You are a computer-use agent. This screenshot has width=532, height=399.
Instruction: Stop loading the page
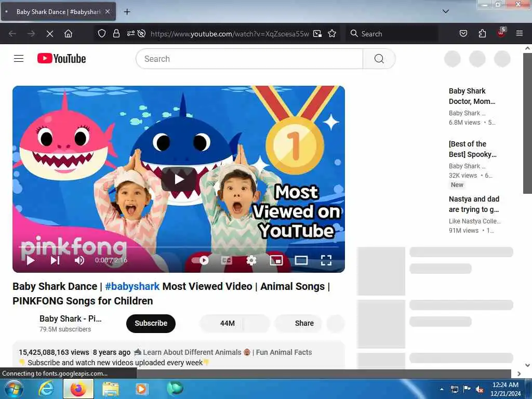pos(49,34)
